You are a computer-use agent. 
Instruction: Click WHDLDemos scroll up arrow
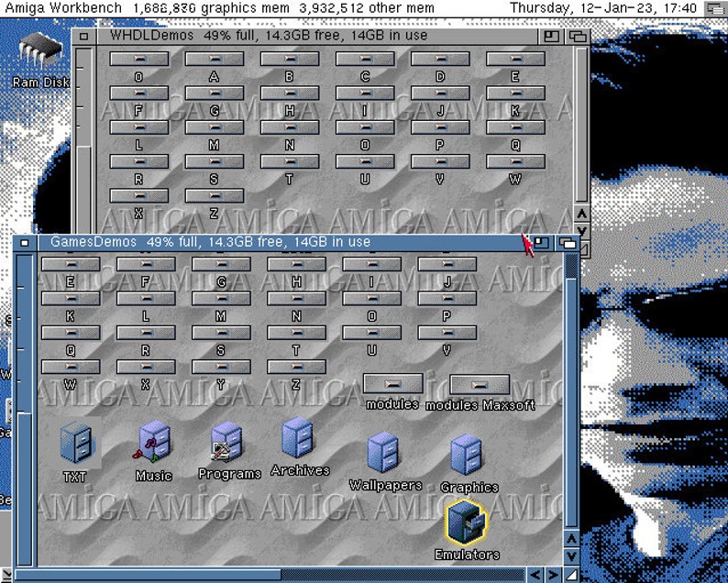(x=581, y=214)
